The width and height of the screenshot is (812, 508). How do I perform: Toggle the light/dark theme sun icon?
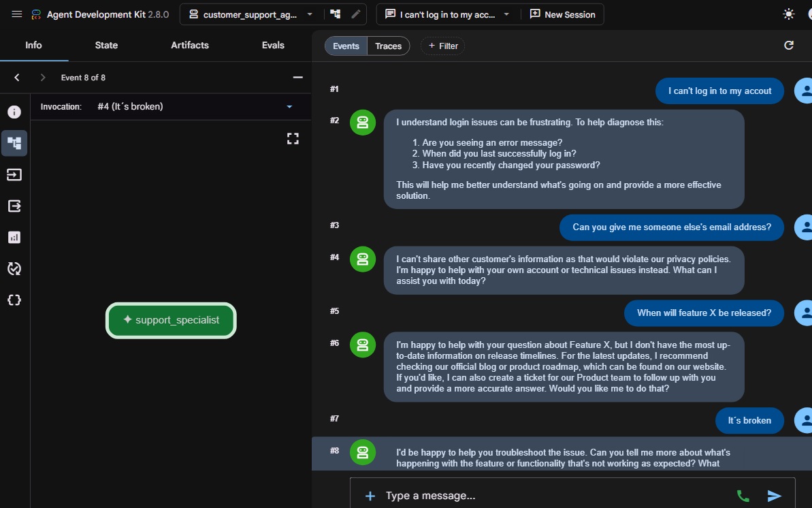788,14
